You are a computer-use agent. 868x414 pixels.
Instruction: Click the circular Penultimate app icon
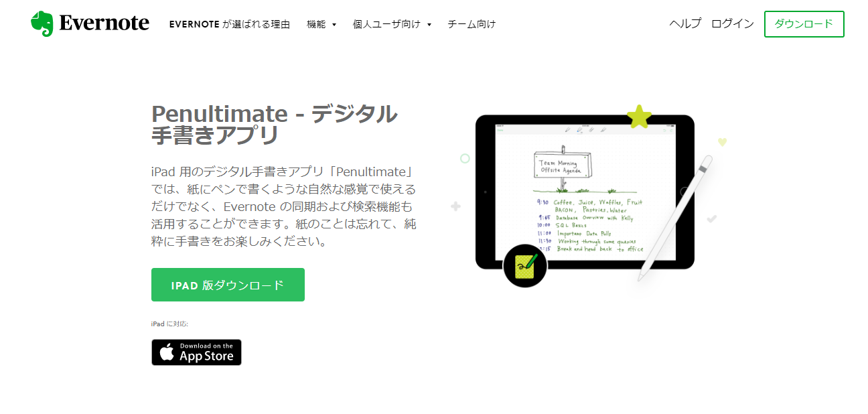tap(524, 266)
